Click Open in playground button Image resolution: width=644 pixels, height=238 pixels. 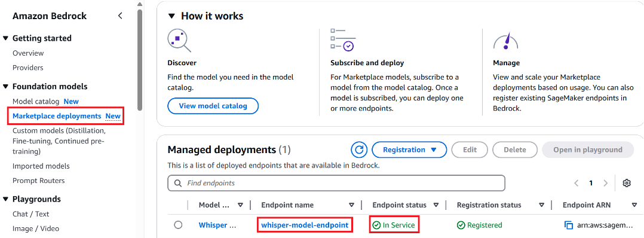588,149
